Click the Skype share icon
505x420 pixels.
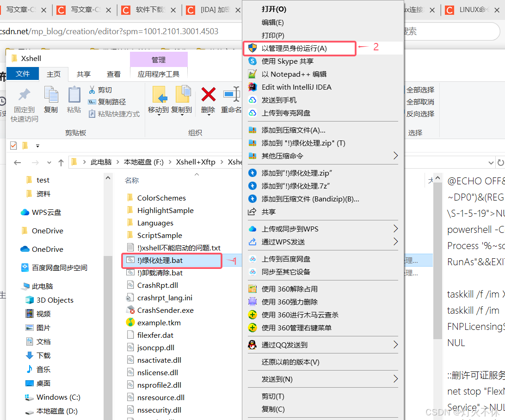click(x=252, y=61)
